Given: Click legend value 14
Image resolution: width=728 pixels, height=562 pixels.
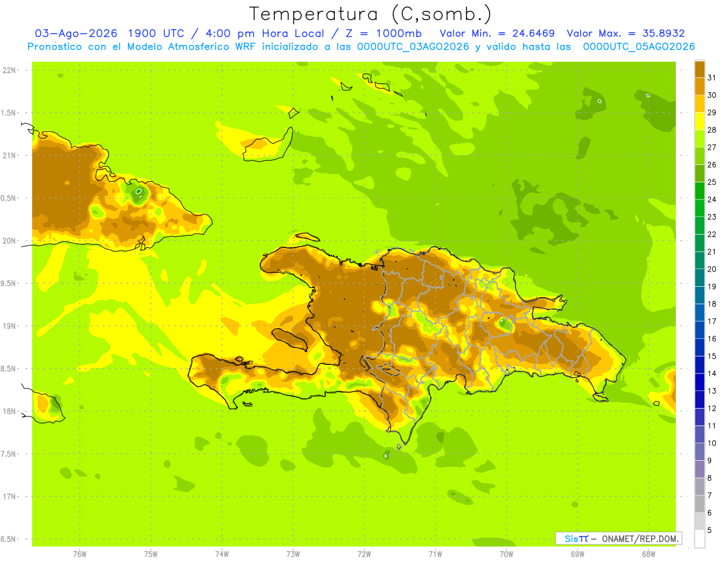Looking at the screenshot, I should (712, 373).
